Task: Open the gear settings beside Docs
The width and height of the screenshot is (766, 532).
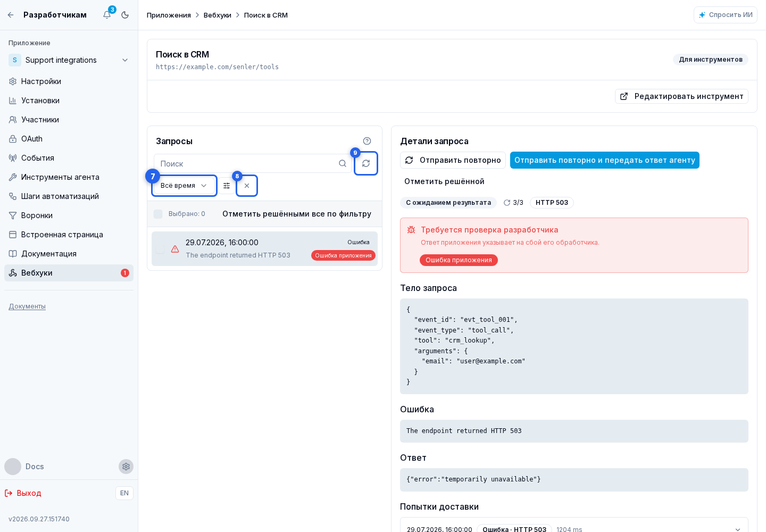Action: click(126, 467)
